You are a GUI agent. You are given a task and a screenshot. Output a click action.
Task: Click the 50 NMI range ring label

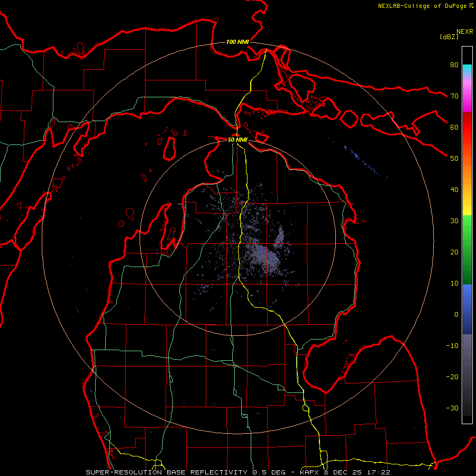(237, 140)
